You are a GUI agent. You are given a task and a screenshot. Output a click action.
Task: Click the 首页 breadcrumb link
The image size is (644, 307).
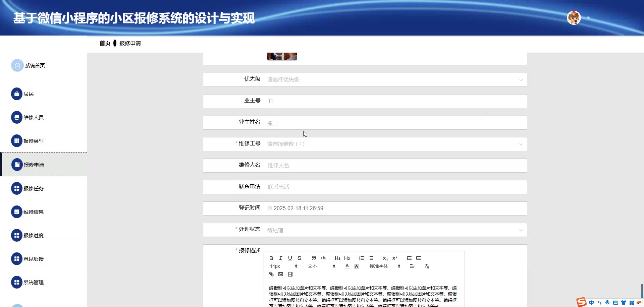[x=105, y=43]
